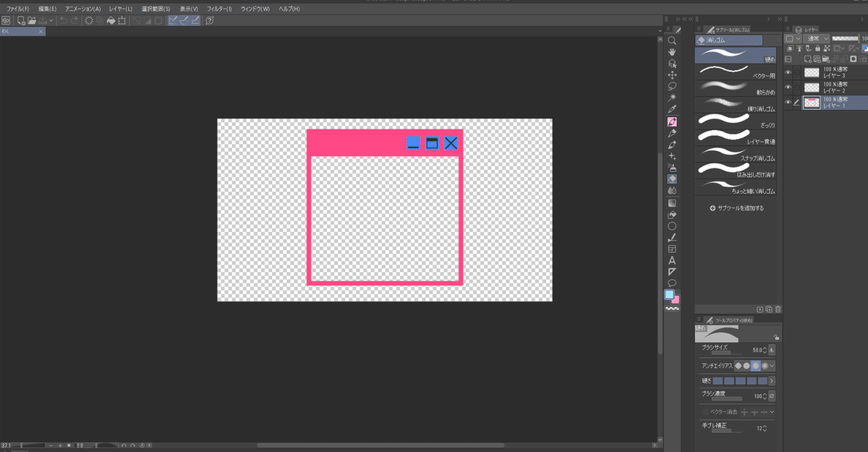The image size is (868, 452).
Task: Select the Zoom magnifier tool
Action: click(x=672, y=41)
